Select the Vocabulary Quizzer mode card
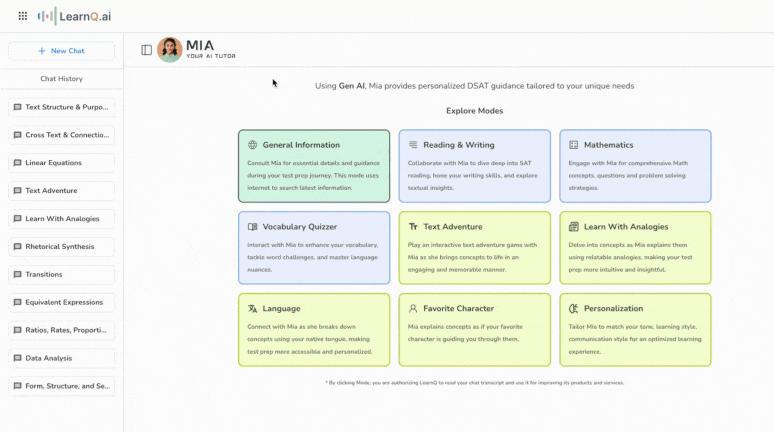Screen dimensions: 774x432 314,248
